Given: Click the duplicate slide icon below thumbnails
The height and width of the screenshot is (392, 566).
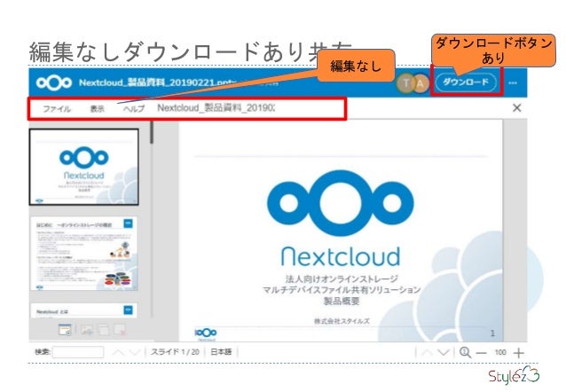Looking at the screenshot, I should (104, 330).
